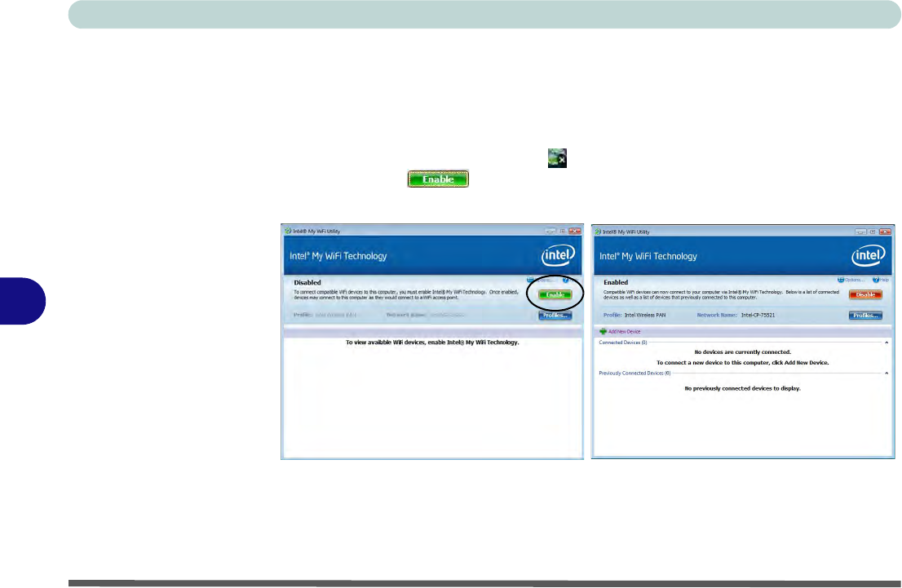Click 'No previously connected devices to display.' text

click(x=743, y=388)
